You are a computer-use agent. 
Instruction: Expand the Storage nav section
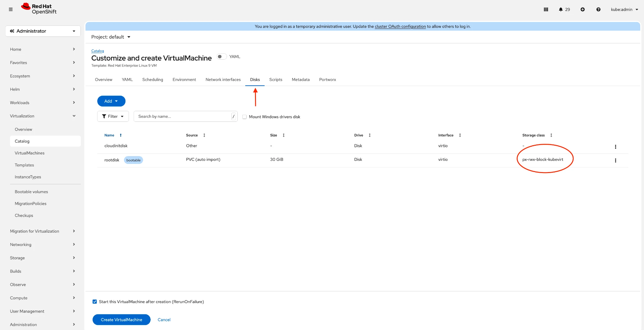point(42,258)
